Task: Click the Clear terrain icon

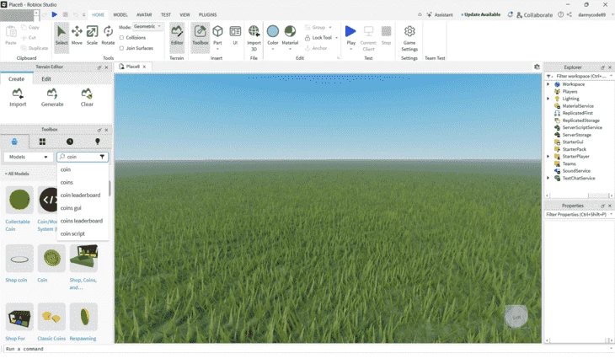Action: point(87,97)
